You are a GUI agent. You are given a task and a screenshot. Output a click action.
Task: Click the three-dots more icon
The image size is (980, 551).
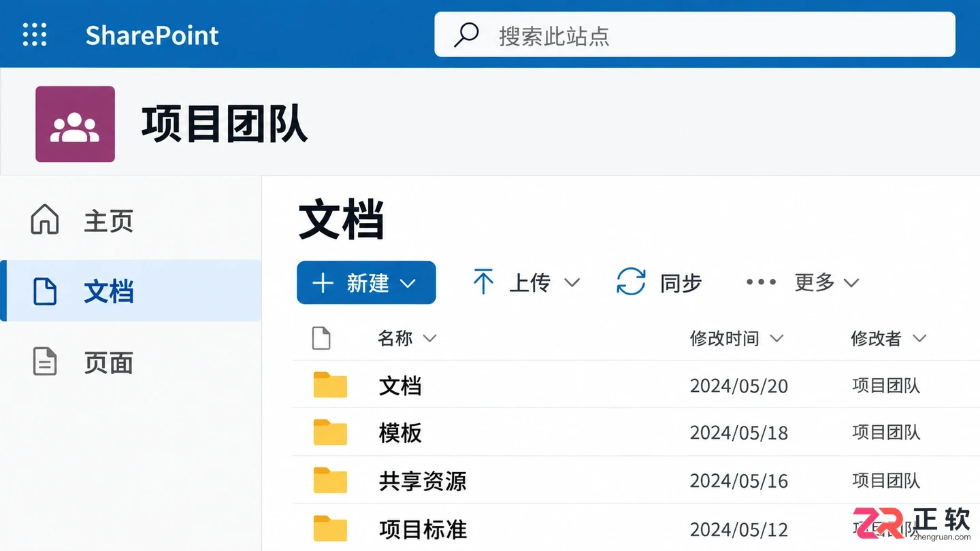(761, 282)
